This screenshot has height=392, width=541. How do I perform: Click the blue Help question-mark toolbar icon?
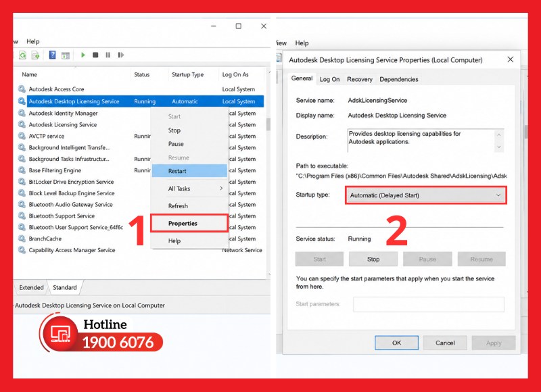click(53, 55)
